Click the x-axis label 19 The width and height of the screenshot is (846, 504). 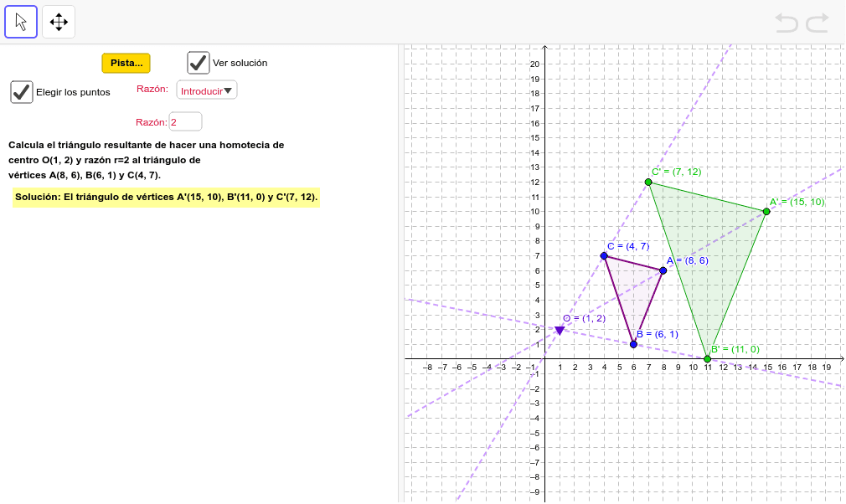click(x=827, y=367)
